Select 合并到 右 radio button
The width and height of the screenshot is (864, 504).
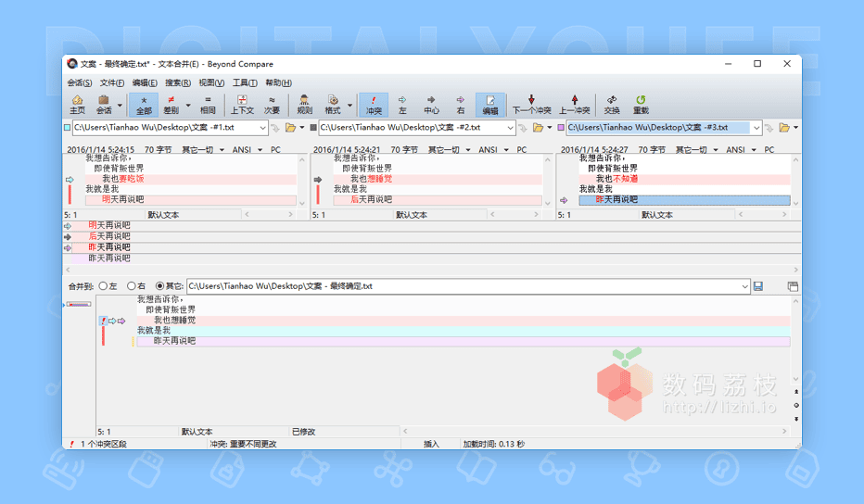131,286
